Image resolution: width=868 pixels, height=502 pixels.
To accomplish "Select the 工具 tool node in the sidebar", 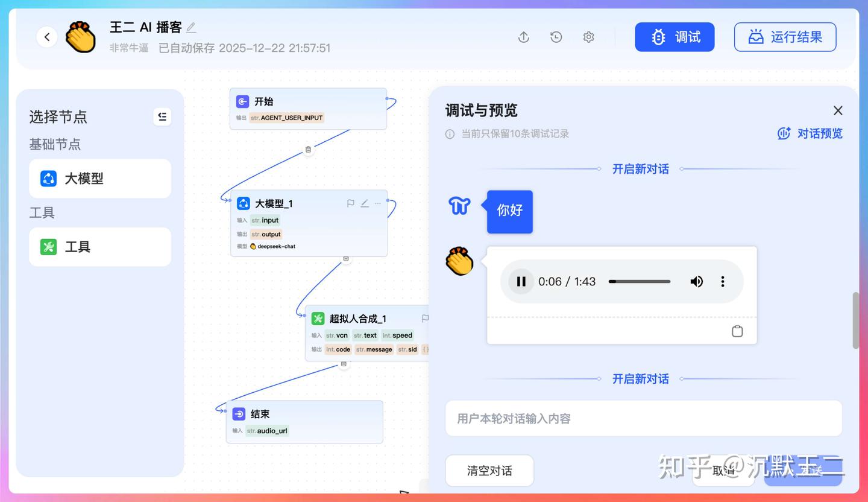I will 99,246.
